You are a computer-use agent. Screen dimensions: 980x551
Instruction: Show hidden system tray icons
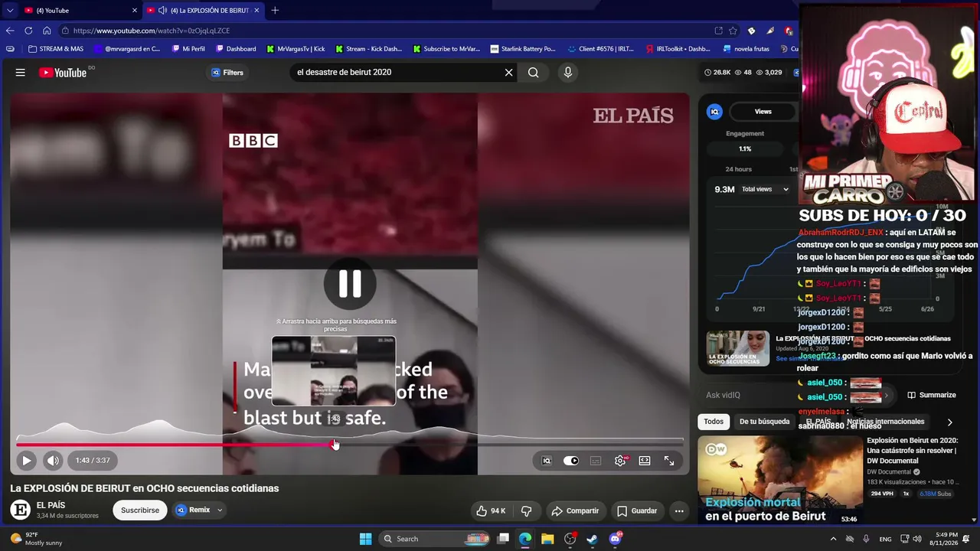pos(833,539)
